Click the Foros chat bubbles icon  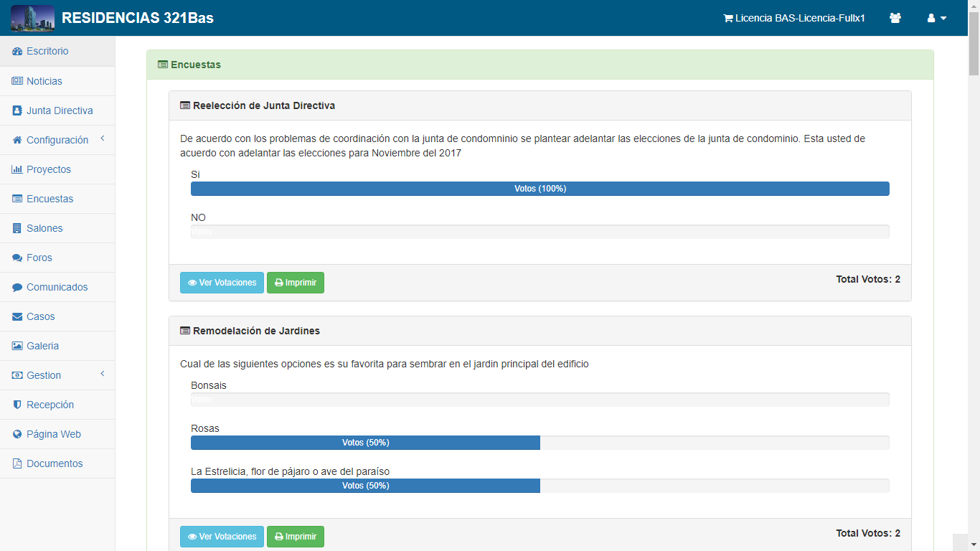(17, 258)
